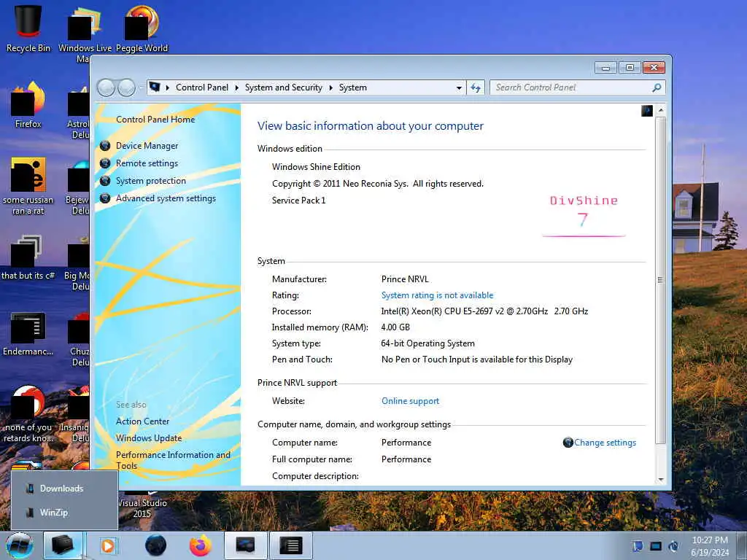Open Device Manager link
This screenshot has height=560, width=747.
point(147,146)
